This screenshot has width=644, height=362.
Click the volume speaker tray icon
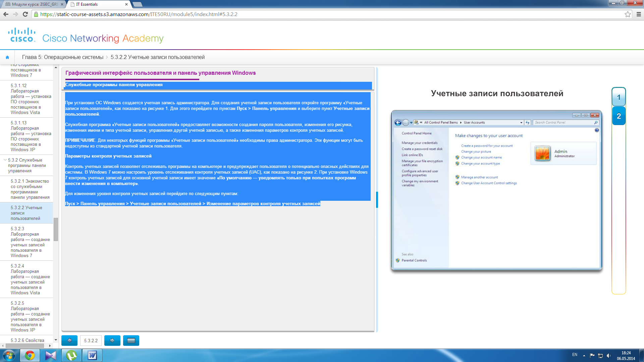tap(608, 355)
